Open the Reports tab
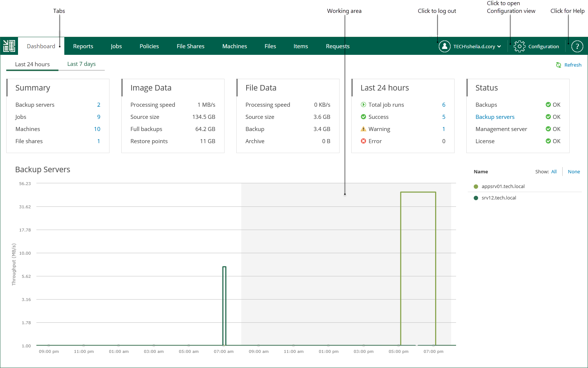Viewport: 588px width, 368px height. click(83, 46)
